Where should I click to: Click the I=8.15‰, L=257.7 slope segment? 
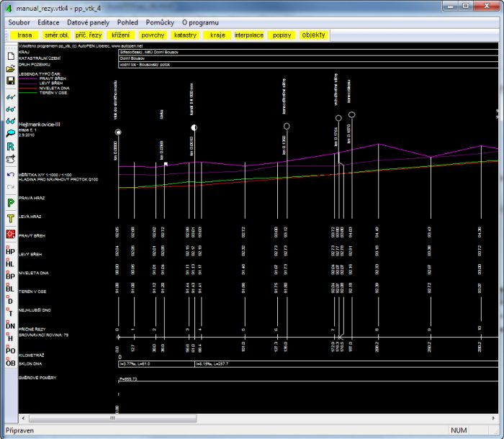[347, 364]
